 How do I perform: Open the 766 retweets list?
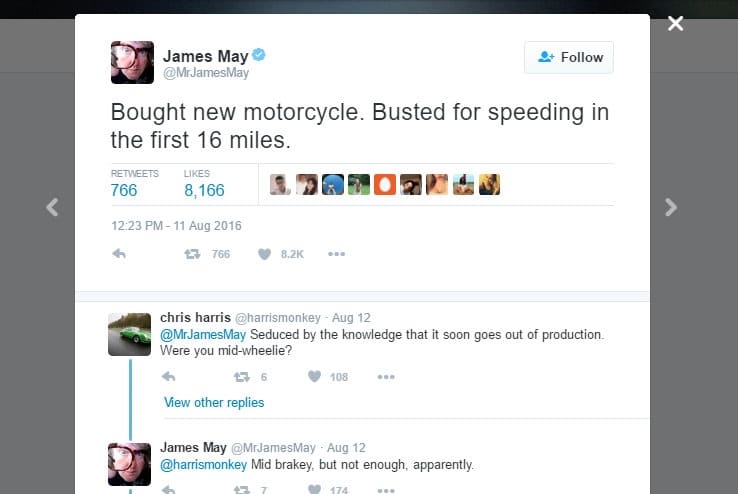point(124,190)
